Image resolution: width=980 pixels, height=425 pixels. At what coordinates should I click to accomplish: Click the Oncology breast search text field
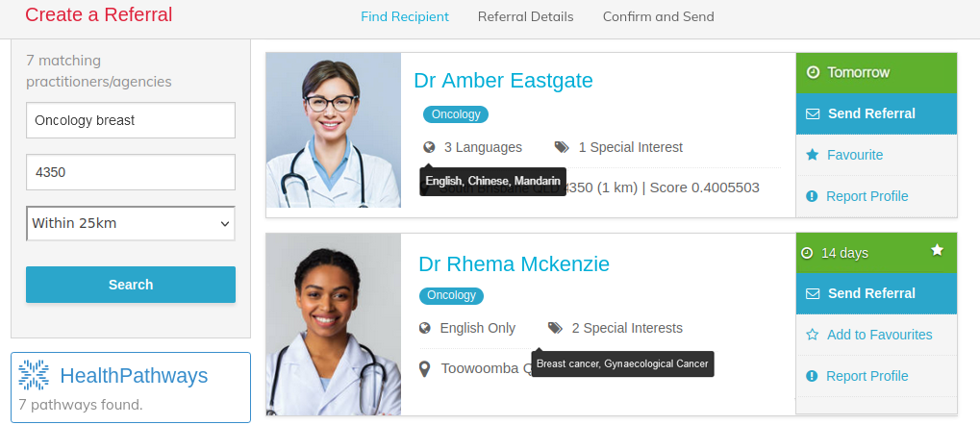(131, 120)
